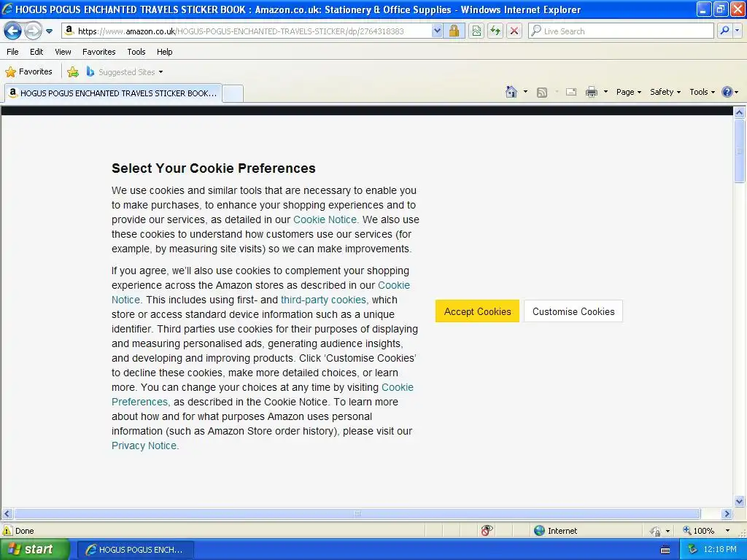
Task: Select HOGUS POGUS taskbar window button
Action: click(135, 550)
